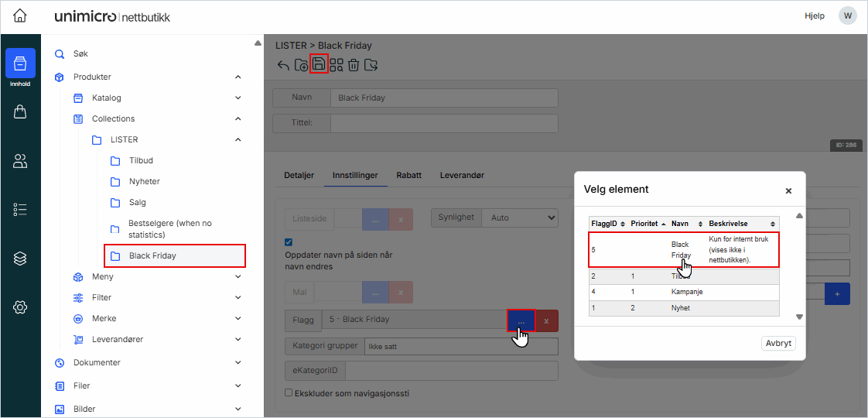Switch to the Detaljer tab

(299, 176)
